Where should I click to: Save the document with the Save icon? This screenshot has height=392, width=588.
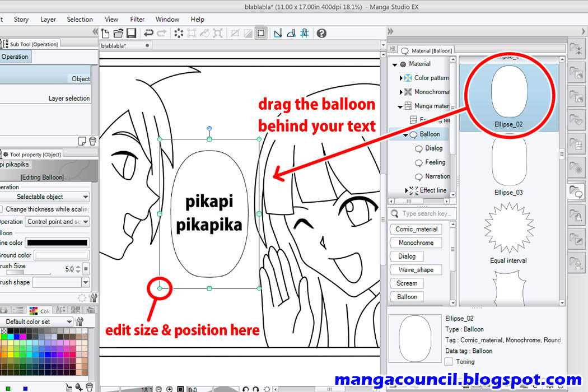point(131,34)
